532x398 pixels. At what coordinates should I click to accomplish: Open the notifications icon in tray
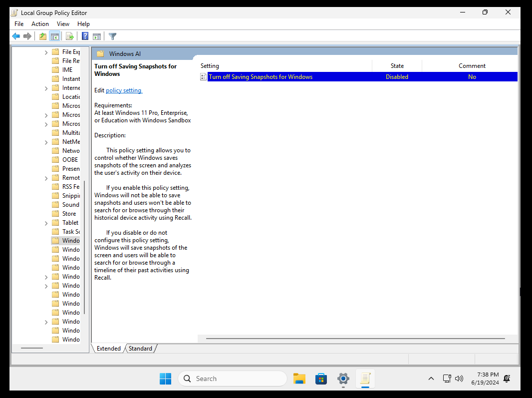[507, 379]
